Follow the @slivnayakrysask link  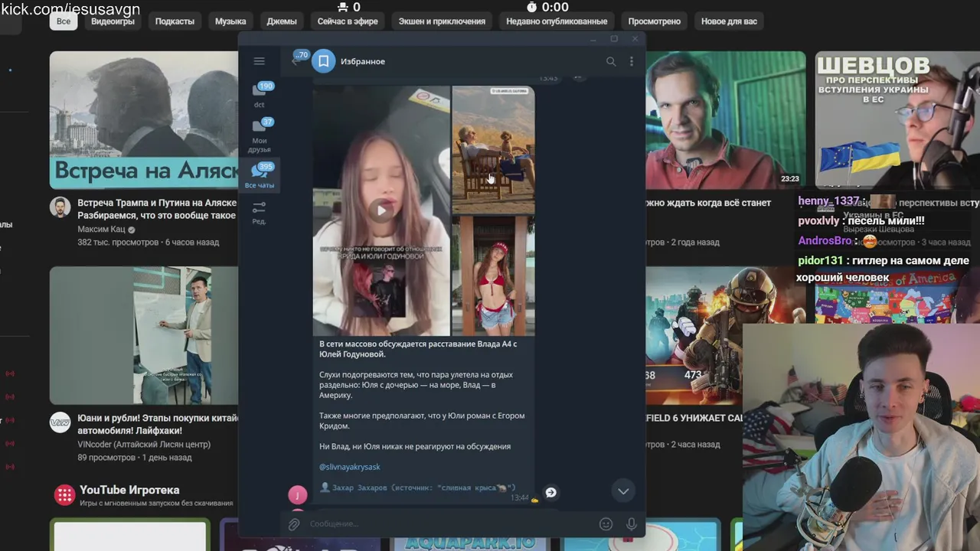coord(349,467)
